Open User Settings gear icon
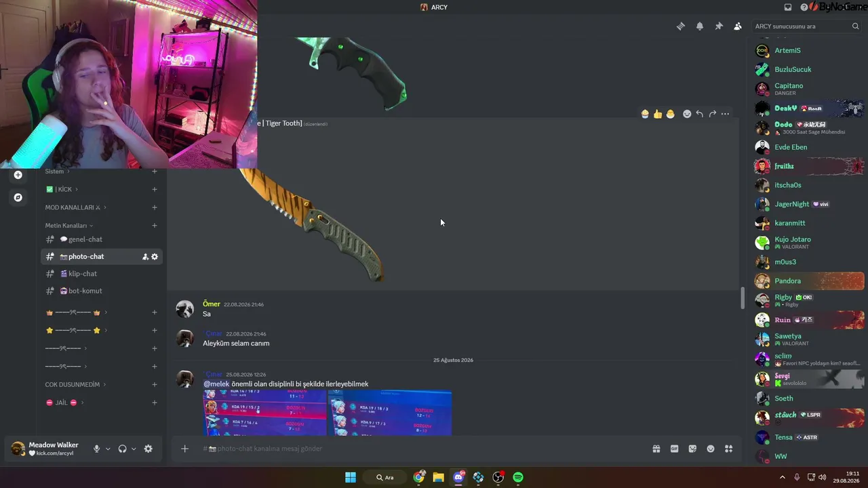Image resolution: width=868 pixels, height=488 pixels. (149, 449)
